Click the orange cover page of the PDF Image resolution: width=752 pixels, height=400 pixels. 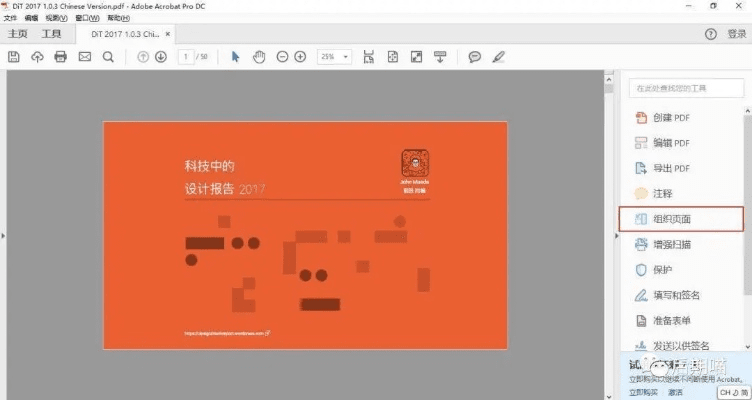[x=306, y=235]
